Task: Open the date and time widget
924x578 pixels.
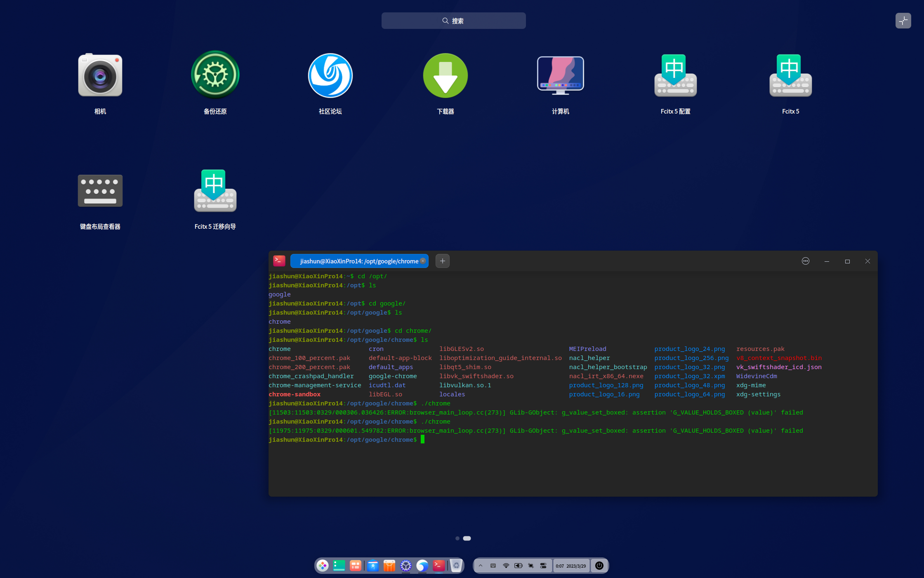Action: (571, 566)
